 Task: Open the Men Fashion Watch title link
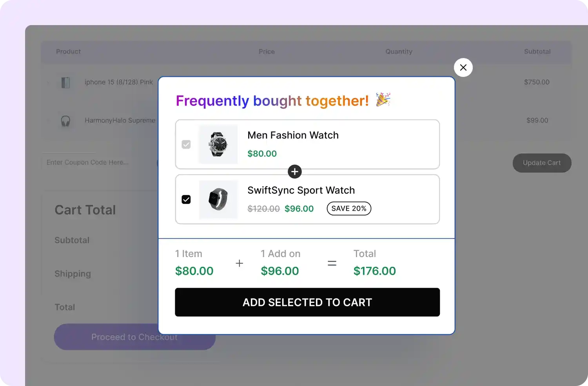coord(293,135)
